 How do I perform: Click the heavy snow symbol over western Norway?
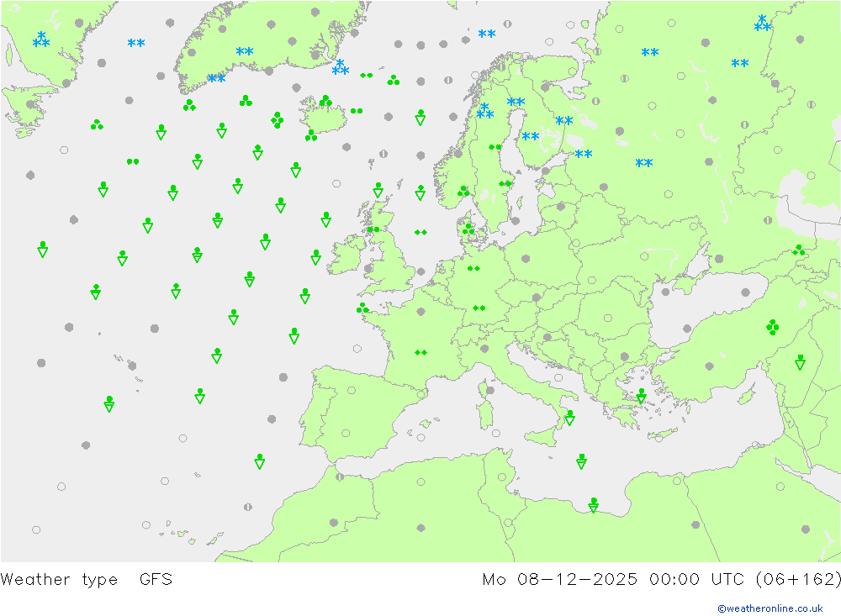pos(485,111)
